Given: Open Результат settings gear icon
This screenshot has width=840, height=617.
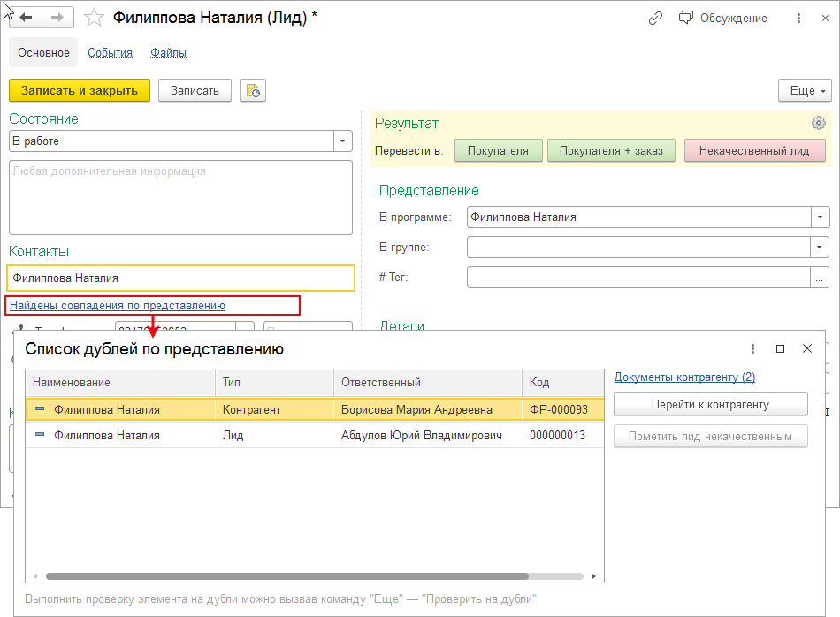Looking at the screenshot, I should pos(819,123).
